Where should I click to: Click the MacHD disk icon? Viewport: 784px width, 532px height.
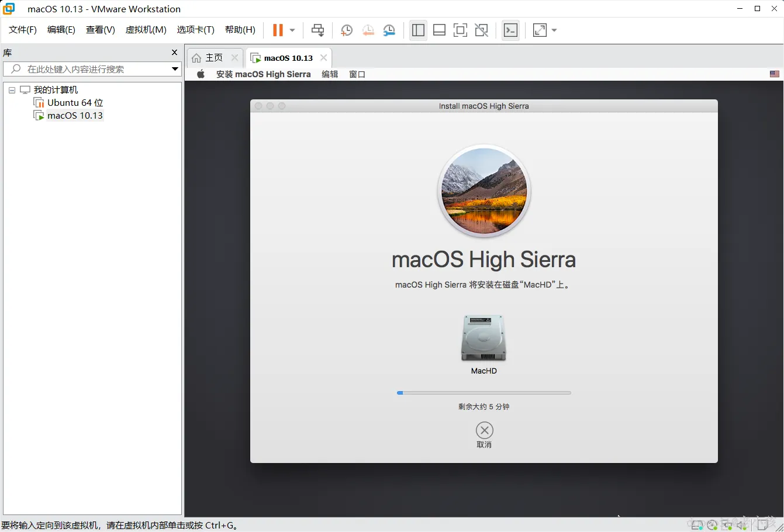483,338
